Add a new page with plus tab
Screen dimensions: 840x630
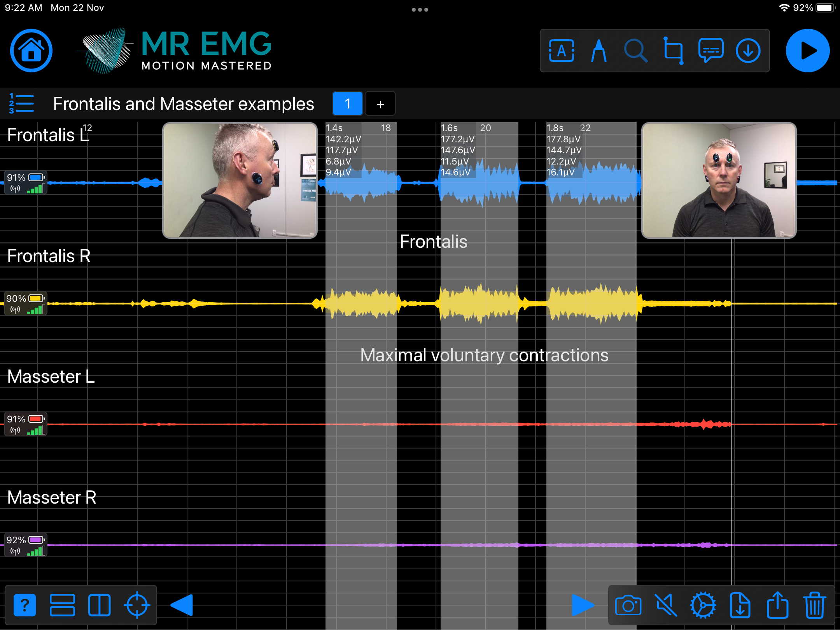point(380,103)
